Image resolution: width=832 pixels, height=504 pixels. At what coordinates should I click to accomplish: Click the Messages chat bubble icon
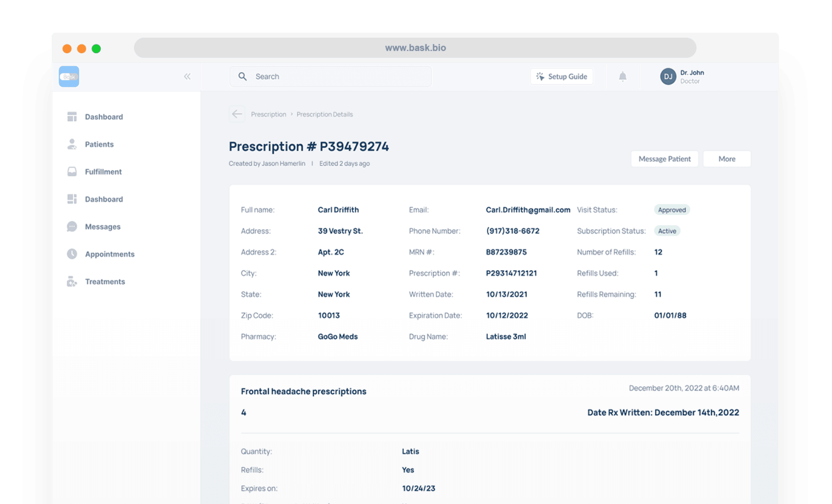click(72, 227)
